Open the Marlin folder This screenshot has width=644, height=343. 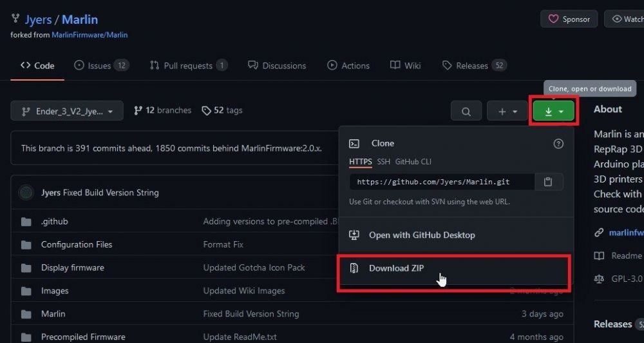point(53,314)
